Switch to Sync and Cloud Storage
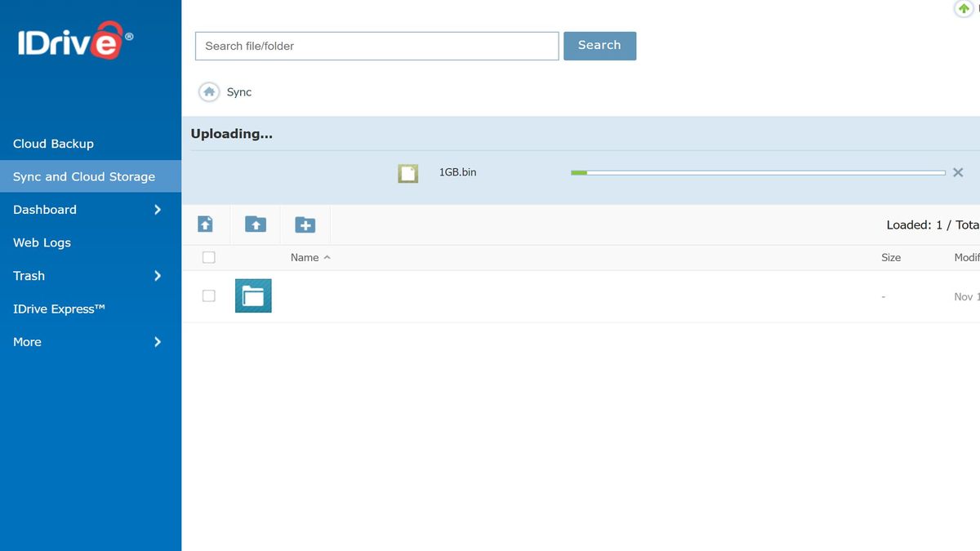 pos(84,176)
